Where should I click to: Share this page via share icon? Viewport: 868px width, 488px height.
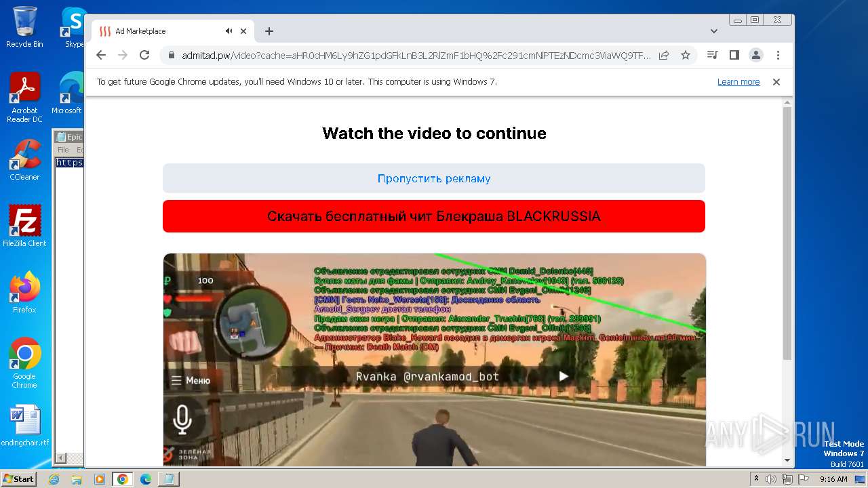point(664,55)
